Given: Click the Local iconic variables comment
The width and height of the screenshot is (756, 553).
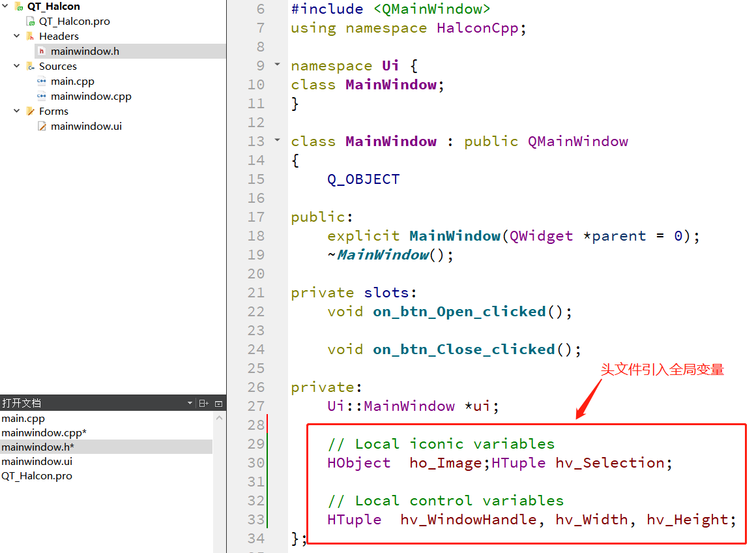Looking at the screenshot, I should (441, 444).
